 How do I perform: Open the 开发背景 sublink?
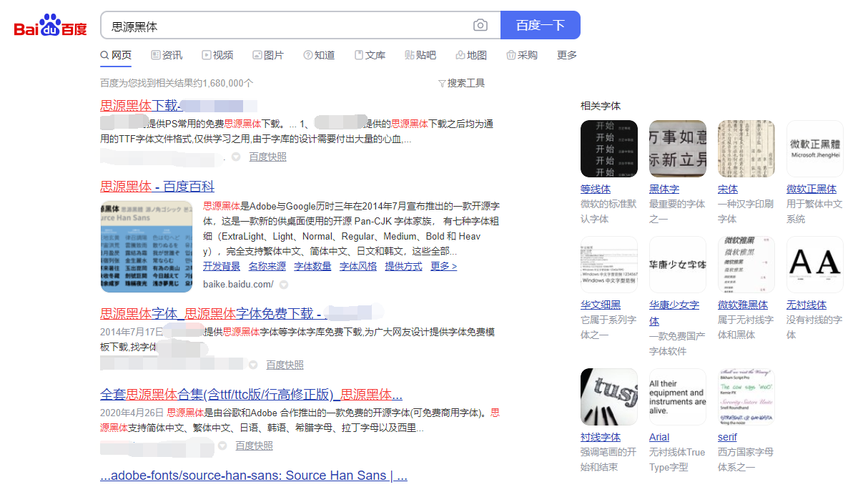click(x=222, y=266)
